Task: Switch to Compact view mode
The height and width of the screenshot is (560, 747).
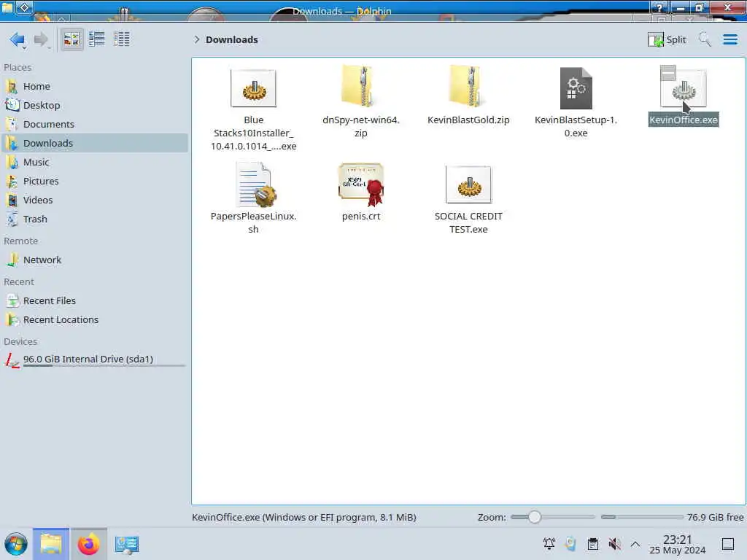Action: click(97, 39)
